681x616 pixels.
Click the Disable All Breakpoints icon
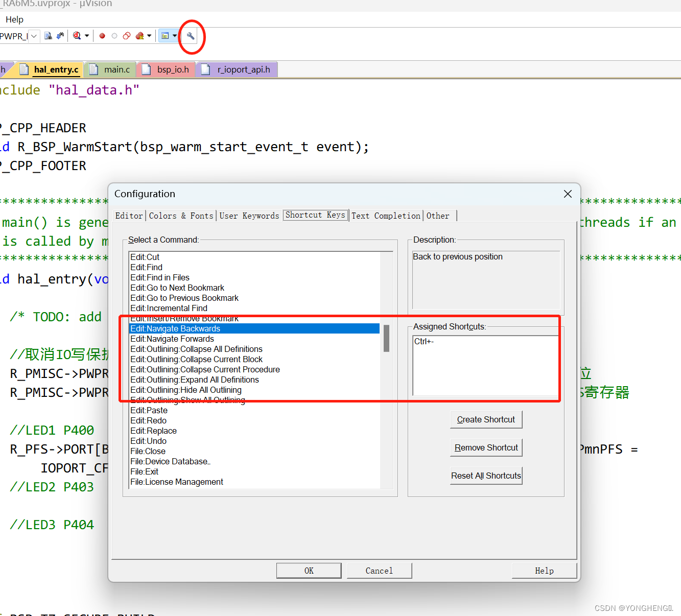[127, 36]
